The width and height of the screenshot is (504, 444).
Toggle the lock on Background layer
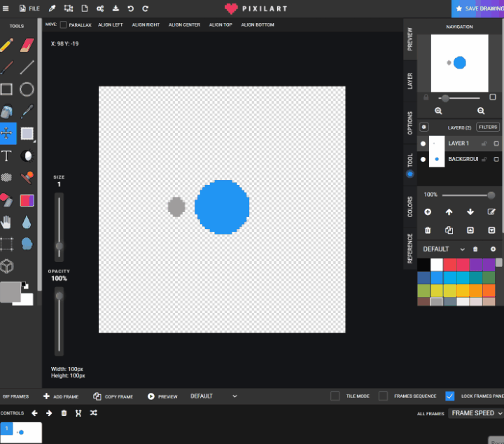pyautogui.click(x=484, y=159)
